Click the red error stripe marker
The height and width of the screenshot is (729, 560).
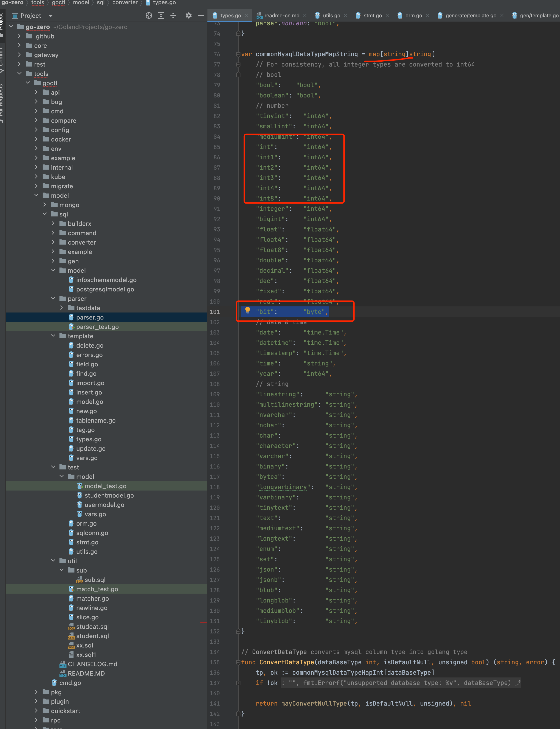click(203, 622)
